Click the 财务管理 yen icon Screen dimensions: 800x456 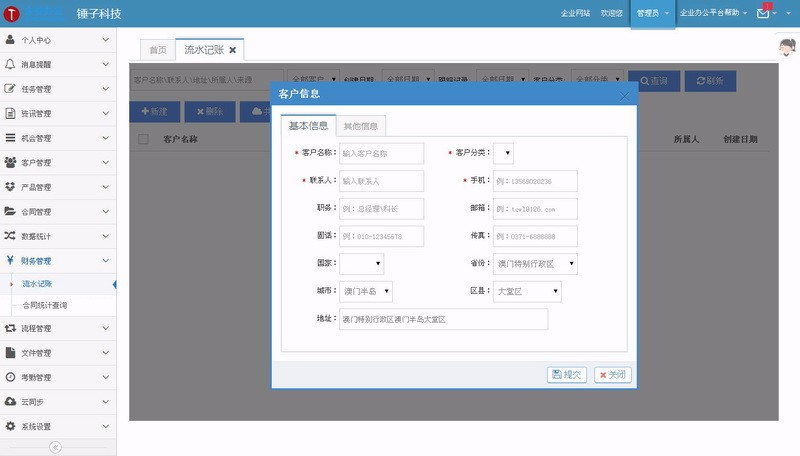pyautogui.click(x=10, y=260)
